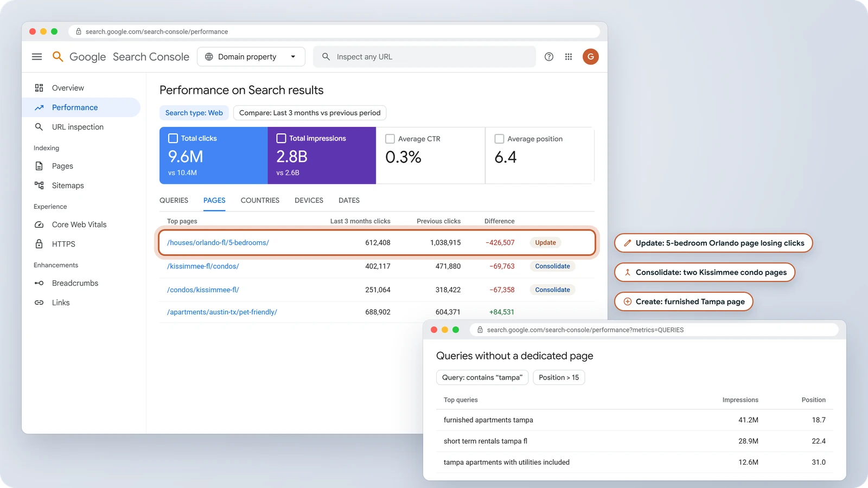Click the Update tag on the Orlando row
The height and width of the screenshot is (488, 868).
[545, 242]
